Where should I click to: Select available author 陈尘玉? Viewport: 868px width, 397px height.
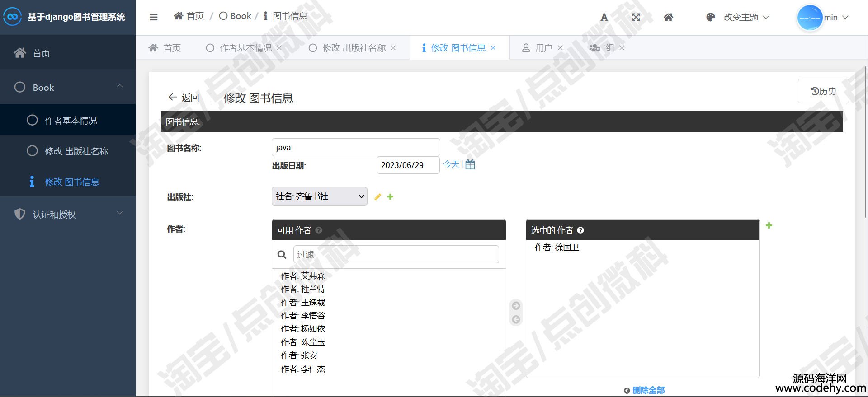(x=303, y=342)
